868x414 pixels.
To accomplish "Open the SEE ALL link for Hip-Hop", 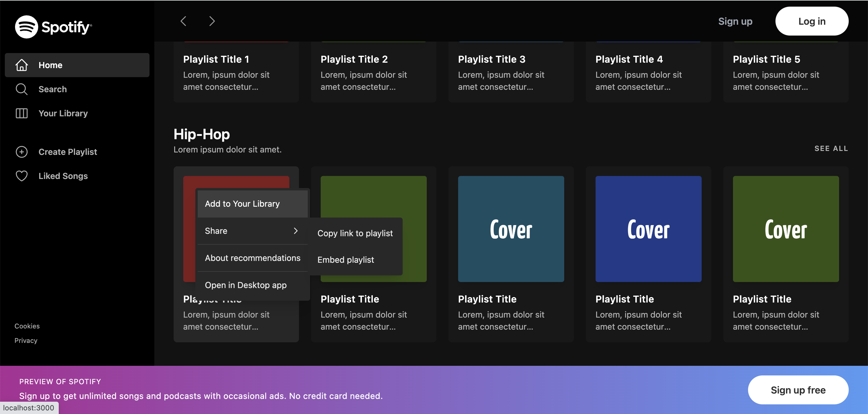I will (831, 149).
